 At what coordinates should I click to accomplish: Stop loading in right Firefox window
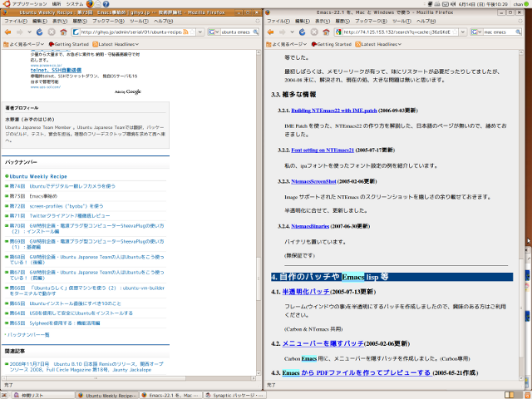[x=314, y=32]
